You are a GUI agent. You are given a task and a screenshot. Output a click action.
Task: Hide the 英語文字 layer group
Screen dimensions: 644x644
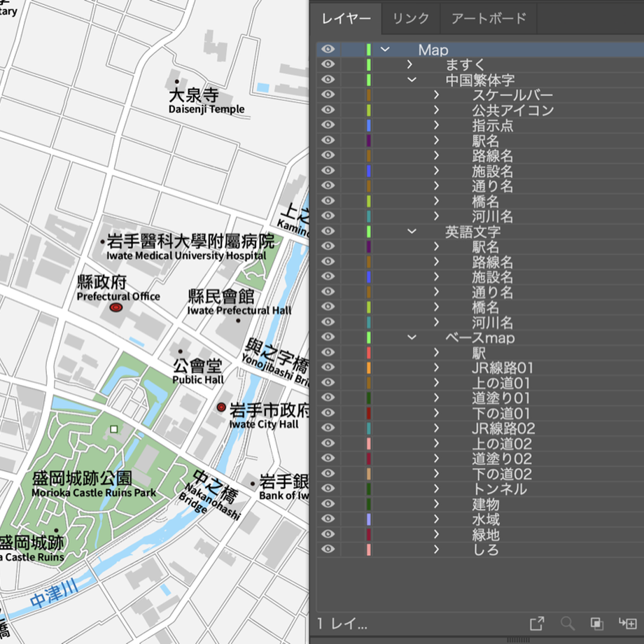[x=328, y=231]
